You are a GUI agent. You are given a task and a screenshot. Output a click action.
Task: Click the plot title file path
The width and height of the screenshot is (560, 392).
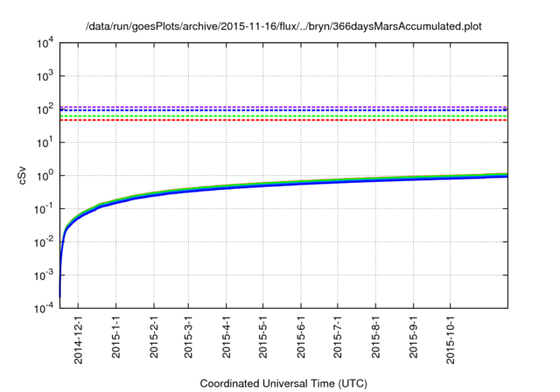tap(283, 26)
